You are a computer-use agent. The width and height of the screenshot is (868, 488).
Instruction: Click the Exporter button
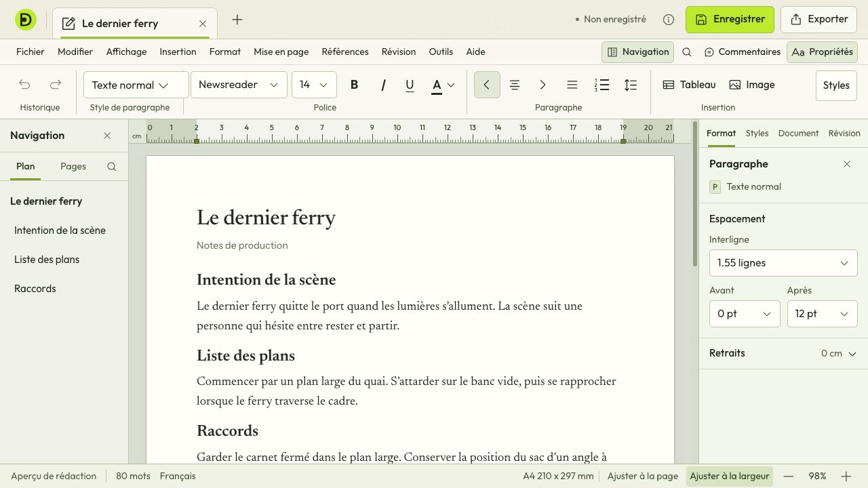click(x=819, y=20)
